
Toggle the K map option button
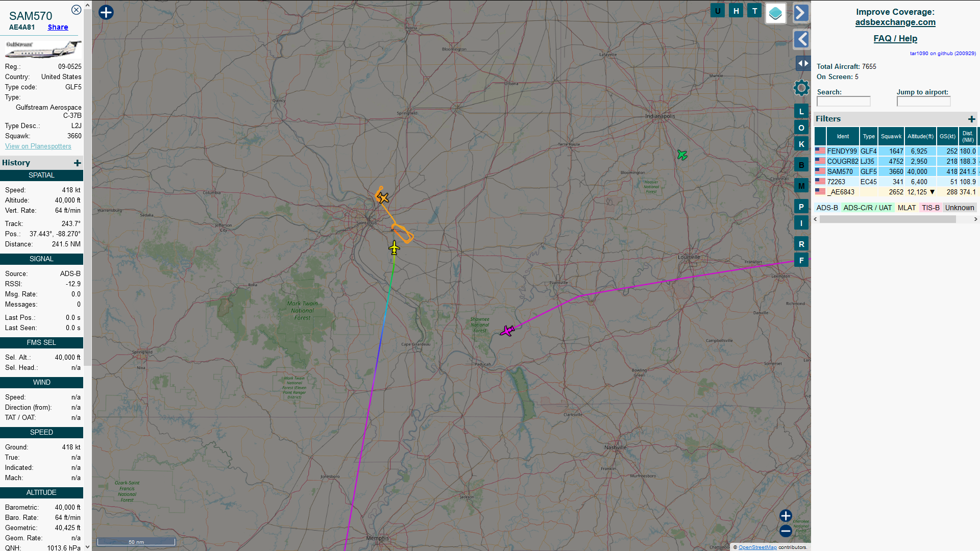point(801,144)
